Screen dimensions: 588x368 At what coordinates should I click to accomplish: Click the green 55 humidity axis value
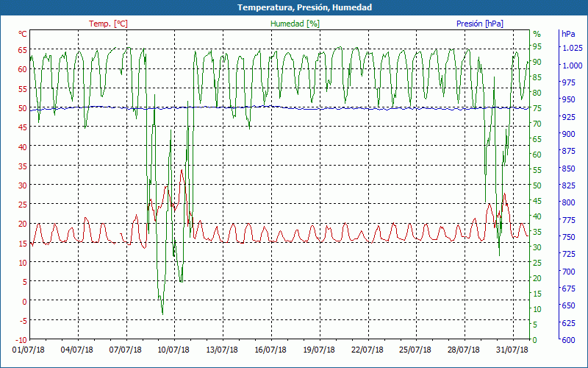(x=537, y=170)
